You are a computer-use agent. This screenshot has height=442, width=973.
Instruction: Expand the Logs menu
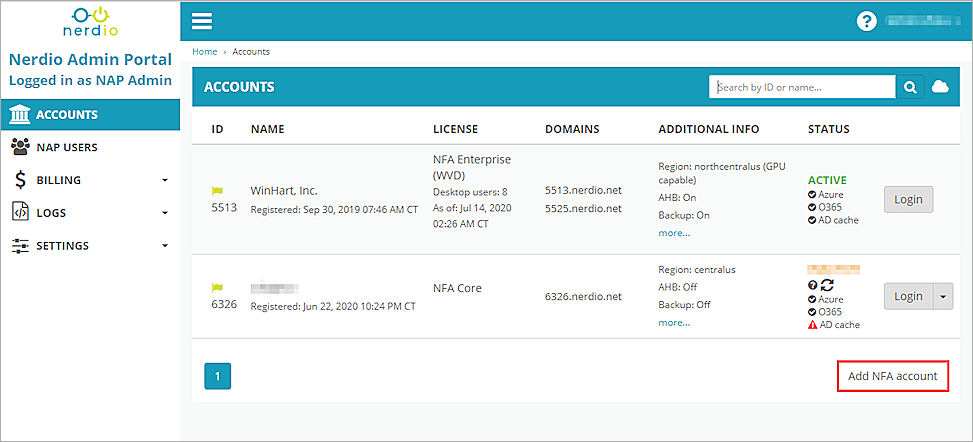pos(89,213)
